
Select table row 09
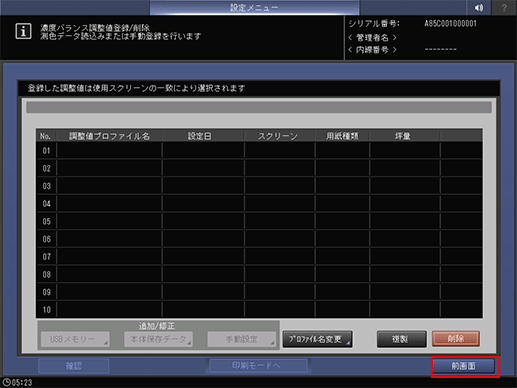259,292
